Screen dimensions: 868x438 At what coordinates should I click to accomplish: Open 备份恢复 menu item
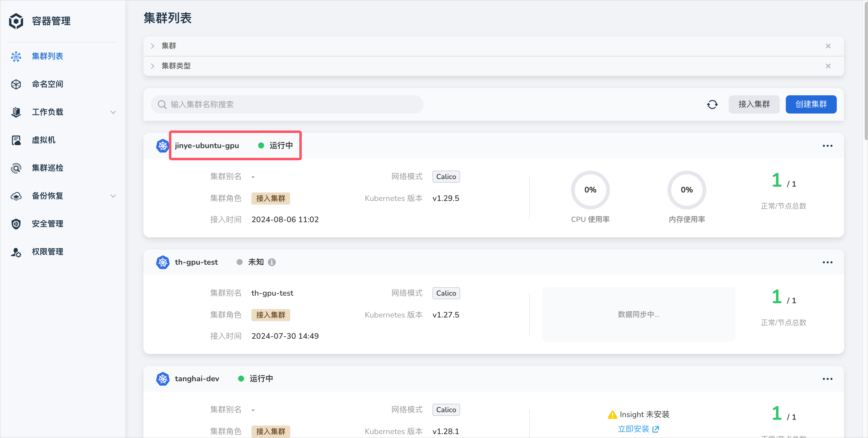[48, 196]
